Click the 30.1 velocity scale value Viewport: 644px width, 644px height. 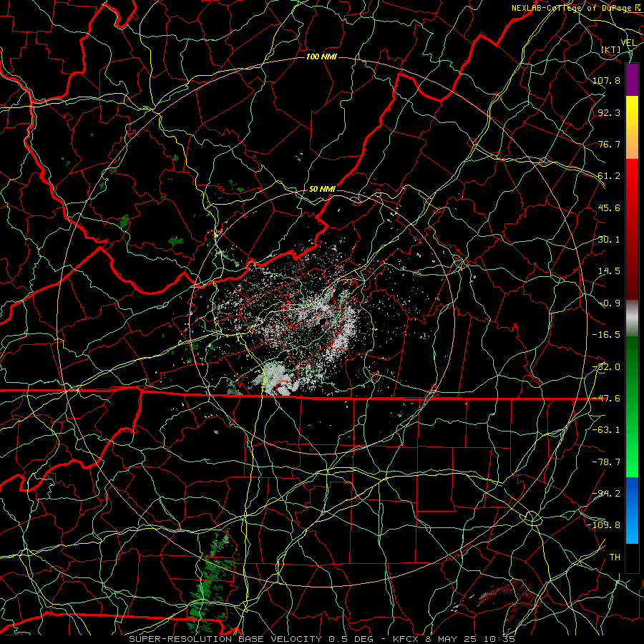609,240
